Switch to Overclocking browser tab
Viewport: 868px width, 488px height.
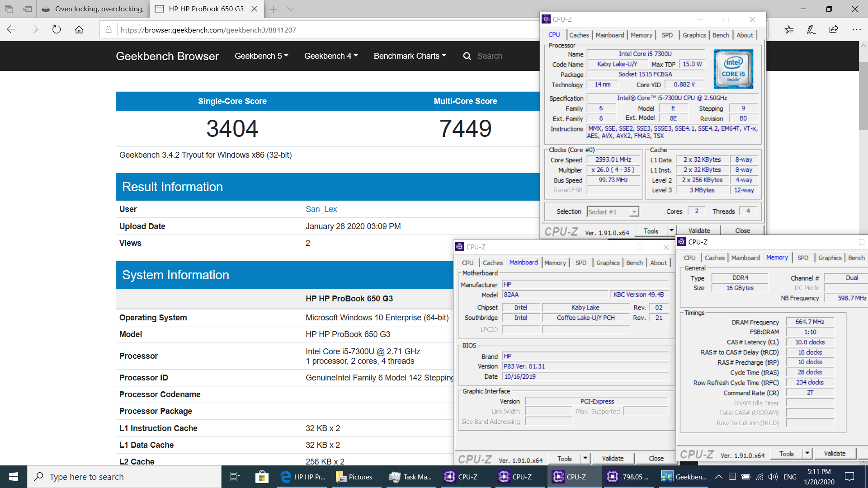[93, 9]
